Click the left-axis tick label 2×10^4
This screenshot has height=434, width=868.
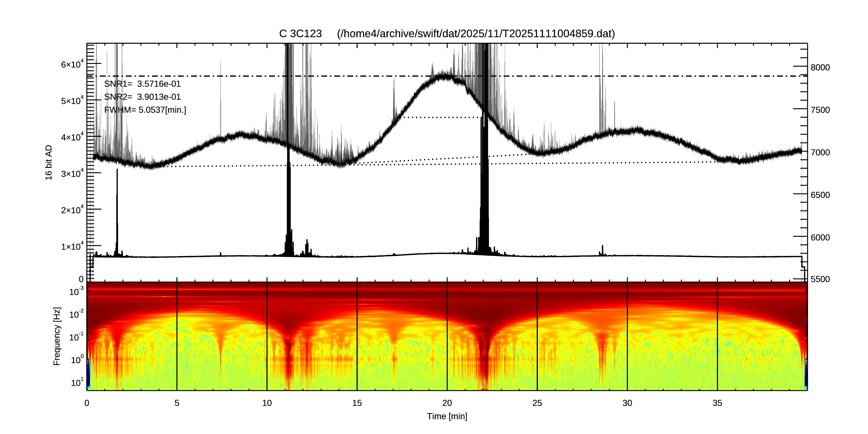[x=72, y=210]
